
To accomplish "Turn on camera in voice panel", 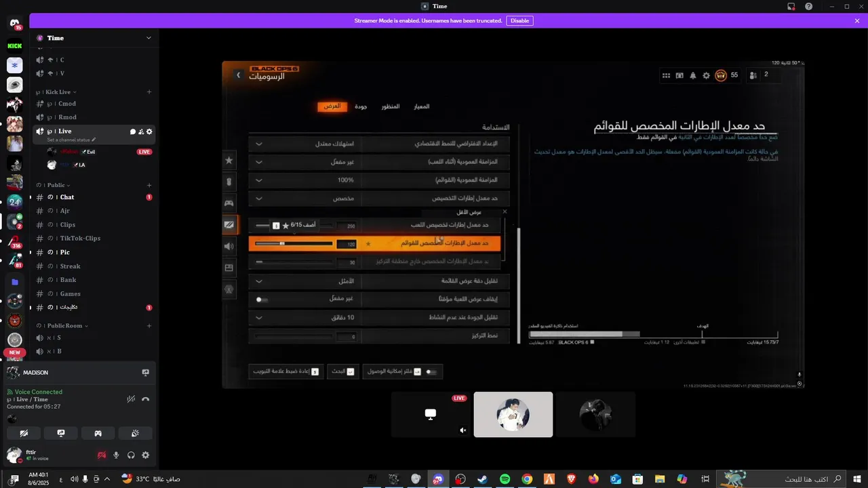I will click(24, 433).
